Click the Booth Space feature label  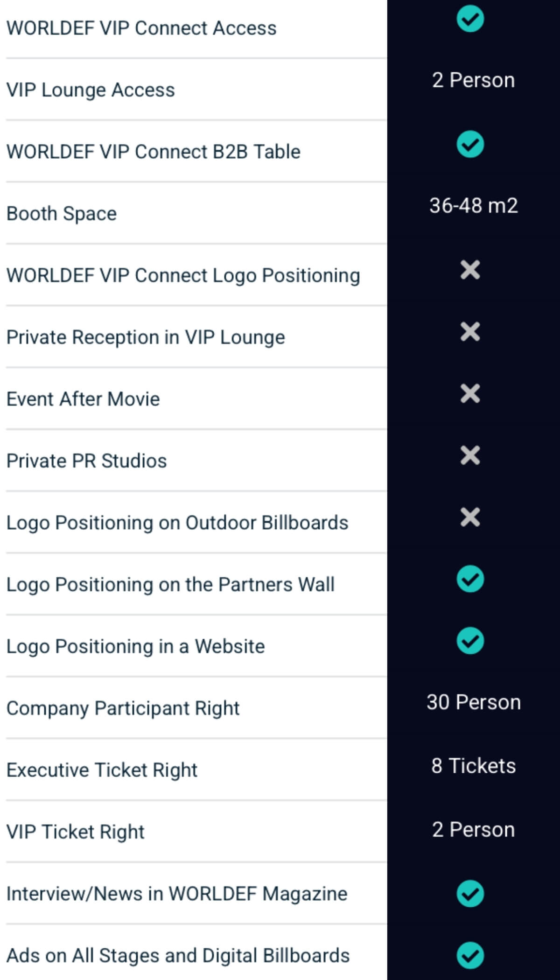pos(62,214)
